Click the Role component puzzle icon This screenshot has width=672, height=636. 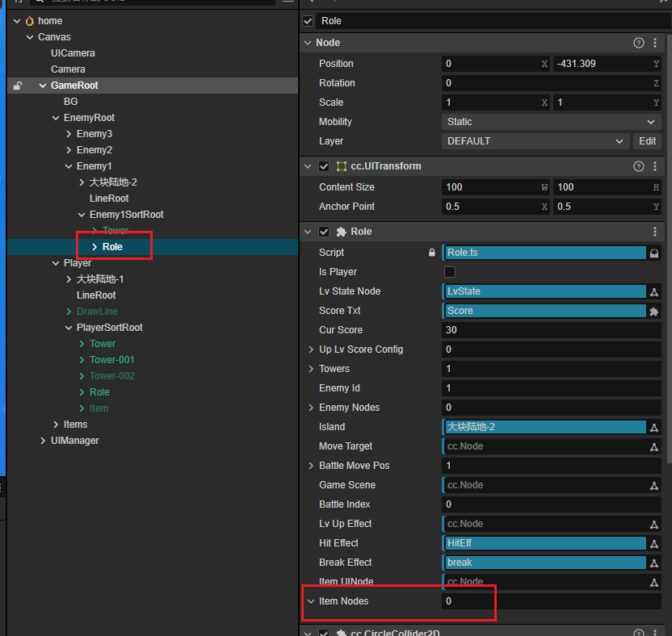[341, 232]
